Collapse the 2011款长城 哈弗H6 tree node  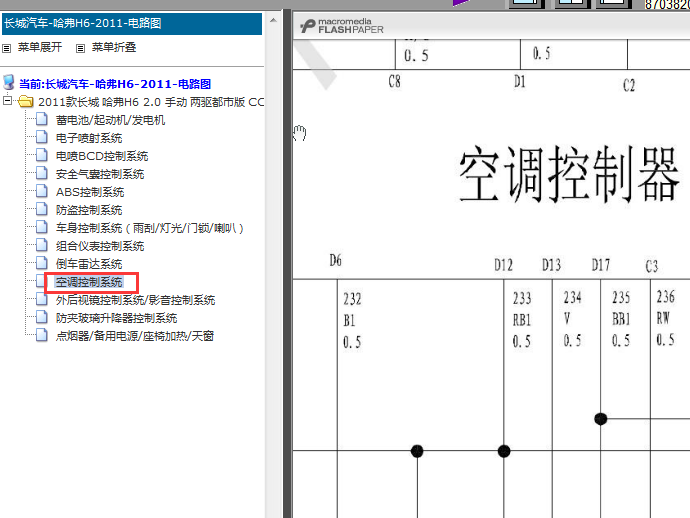[x=7, y=101]
